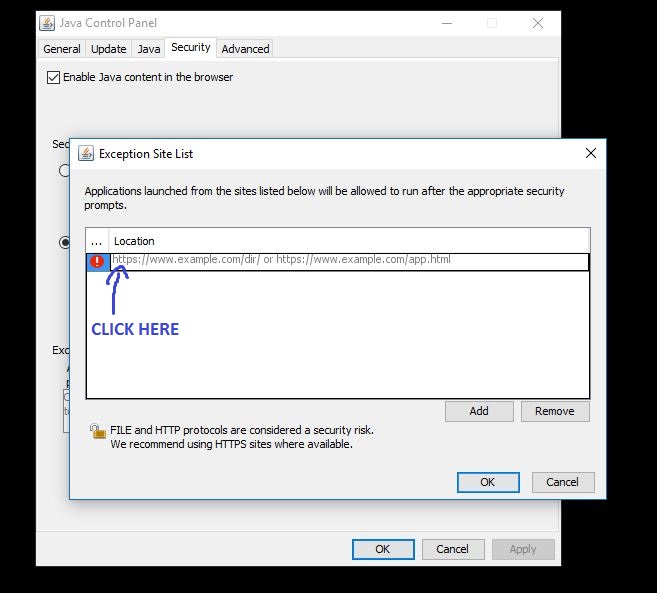Open the Advanced tab

click(245, 49)
